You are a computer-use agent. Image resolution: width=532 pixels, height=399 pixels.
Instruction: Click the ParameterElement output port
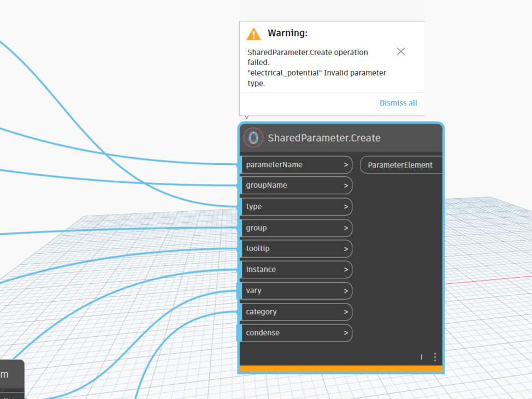coord(401,165)
